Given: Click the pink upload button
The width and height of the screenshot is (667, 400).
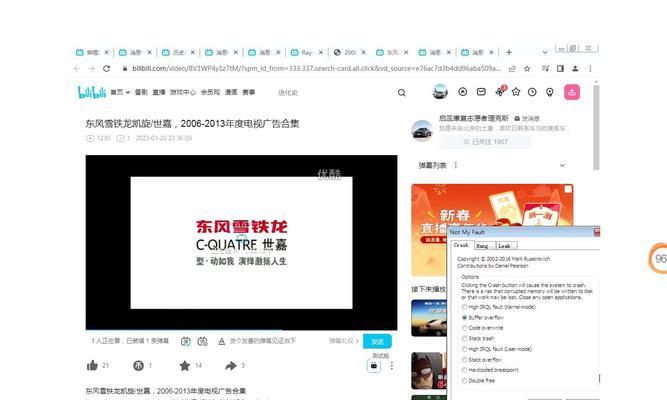Looking at the screenshot, I should click(x=572, y=92).
